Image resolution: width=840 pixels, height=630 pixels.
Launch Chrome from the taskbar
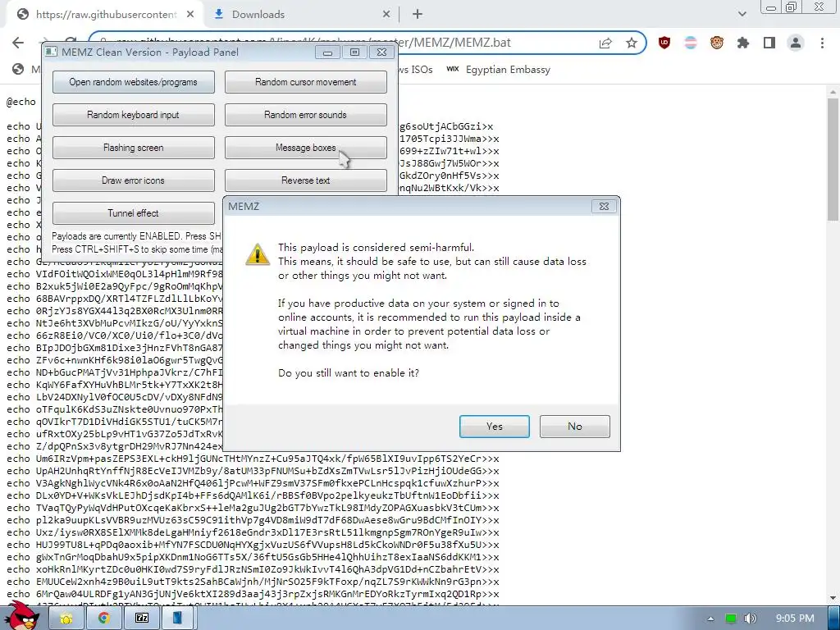103,619
